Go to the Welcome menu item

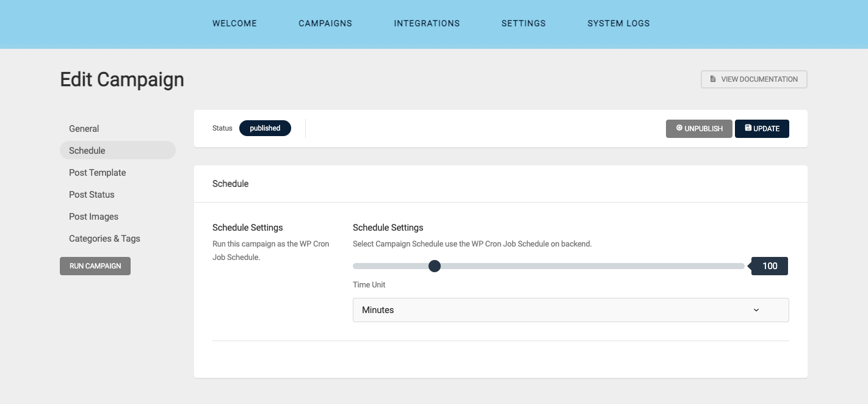[x=234, y=23]
